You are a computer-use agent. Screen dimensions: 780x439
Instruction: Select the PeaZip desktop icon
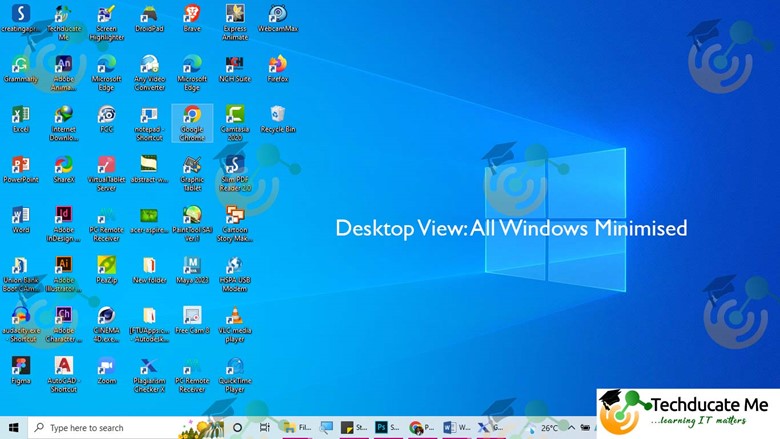click(106, 267)
